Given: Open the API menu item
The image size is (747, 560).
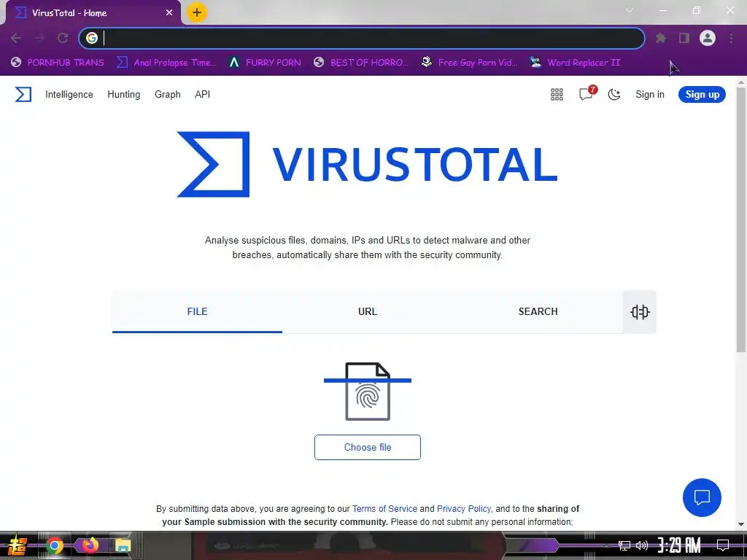Looking at the screenshot, I should [x=203, y=94].
